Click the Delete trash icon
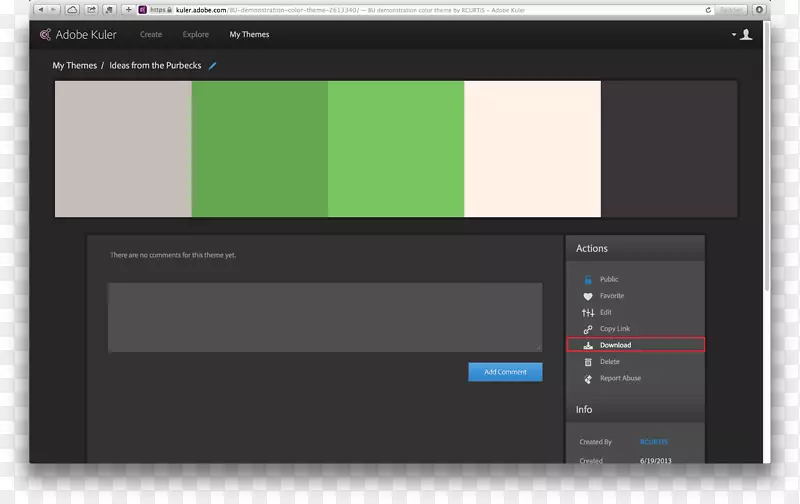 [x=588, y=362]
